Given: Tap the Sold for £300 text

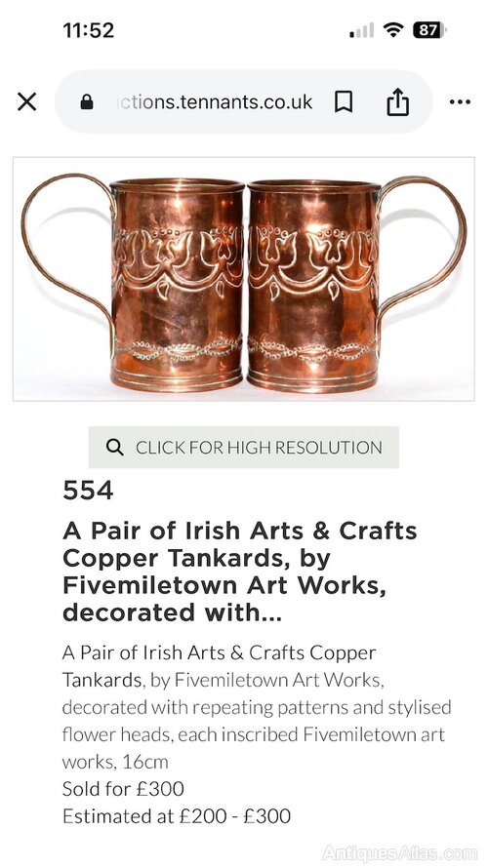Looking at the screenshot, I should coord(123,789).
